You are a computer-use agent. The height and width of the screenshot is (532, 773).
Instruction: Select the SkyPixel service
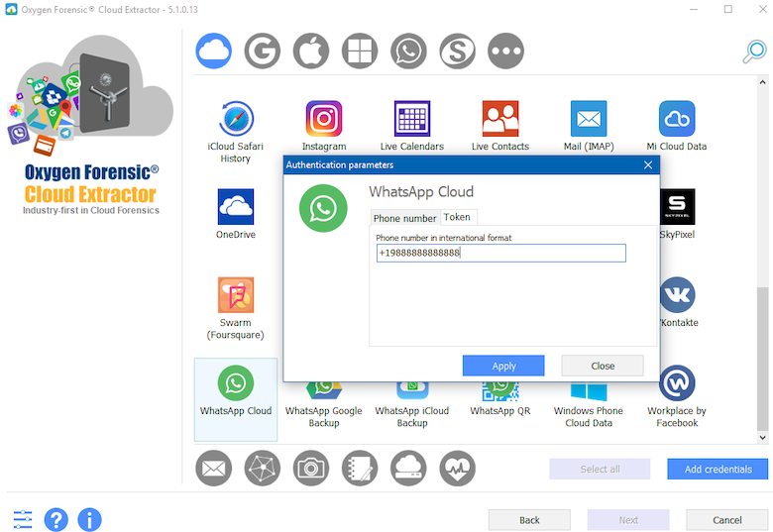pyautogui.click(x=677, y=214)
